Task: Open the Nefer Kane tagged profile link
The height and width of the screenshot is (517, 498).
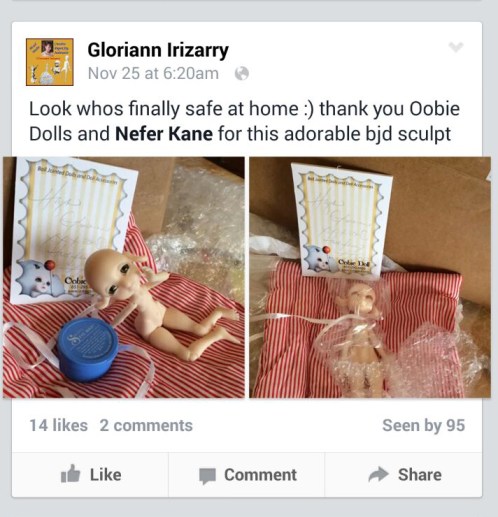Action: coord(164,134)
